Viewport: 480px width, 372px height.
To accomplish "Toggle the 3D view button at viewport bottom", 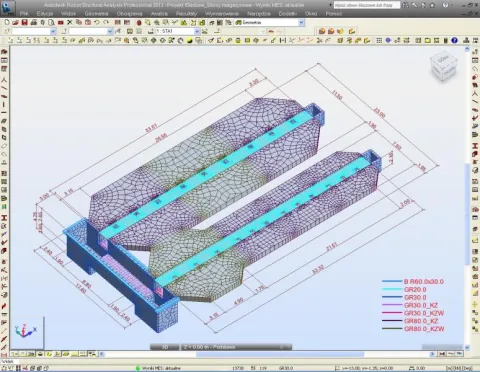I will tap(165, 347).
